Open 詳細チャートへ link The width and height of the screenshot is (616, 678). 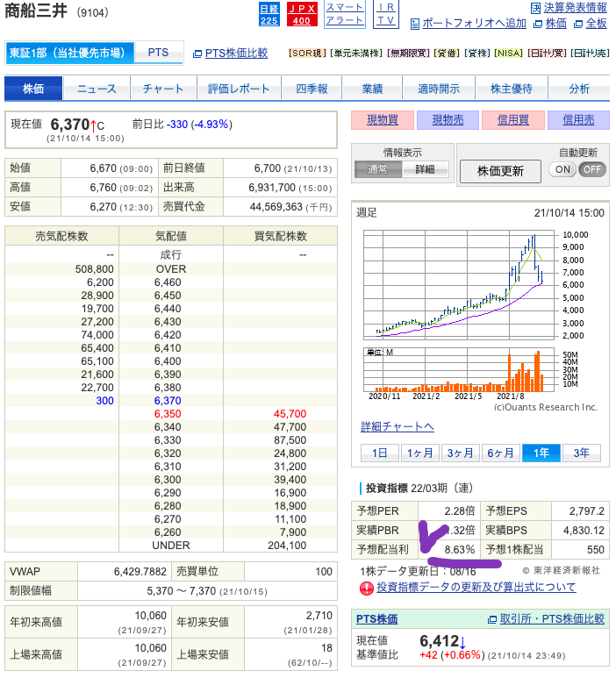(398, 427)
